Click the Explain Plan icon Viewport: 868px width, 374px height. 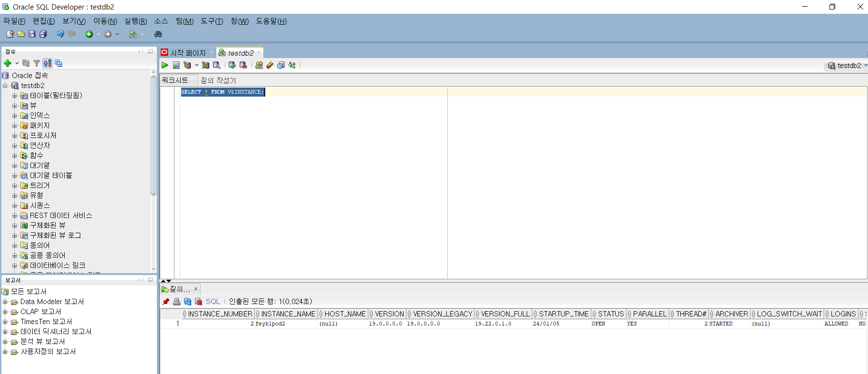pos(187,65)
